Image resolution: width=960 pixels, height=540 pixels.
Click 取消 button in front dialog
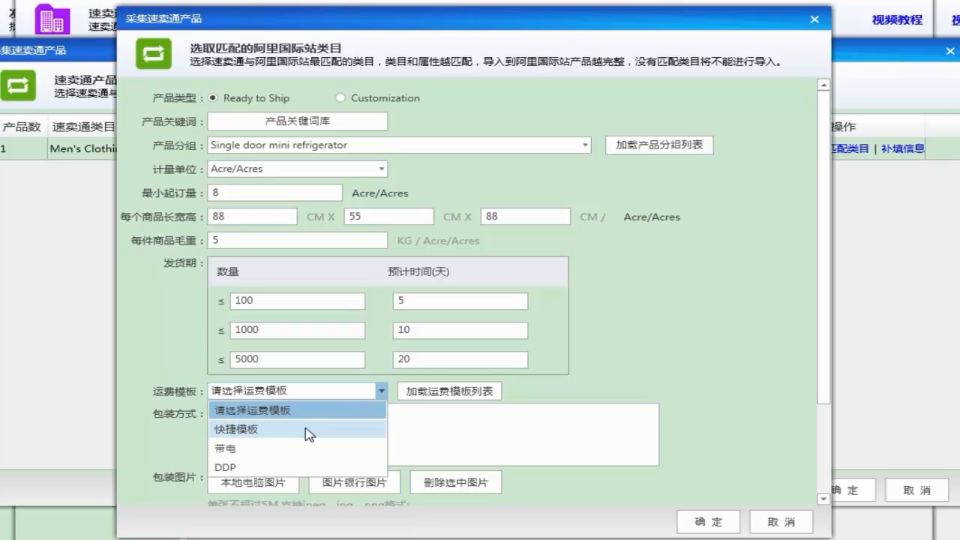tap(781, 522)
